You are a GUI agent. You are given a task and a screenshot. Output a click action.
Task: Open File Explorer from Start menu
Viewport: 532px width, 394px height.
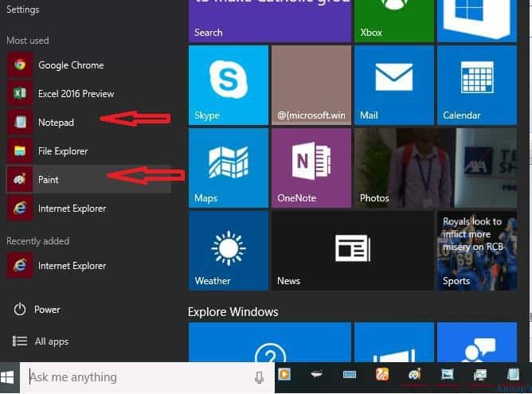[x=89, y=151]
